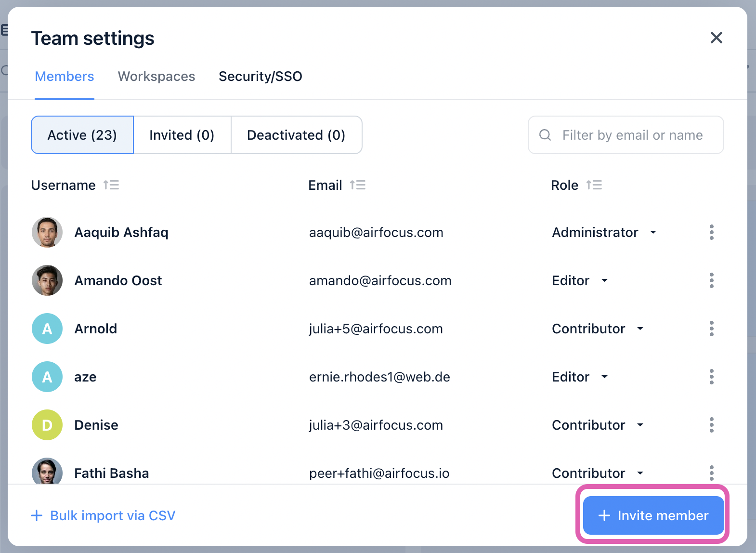Click Arnold's letter A avatar
The width and height of the screenshot is (756, 553).
tap(47, 329)
